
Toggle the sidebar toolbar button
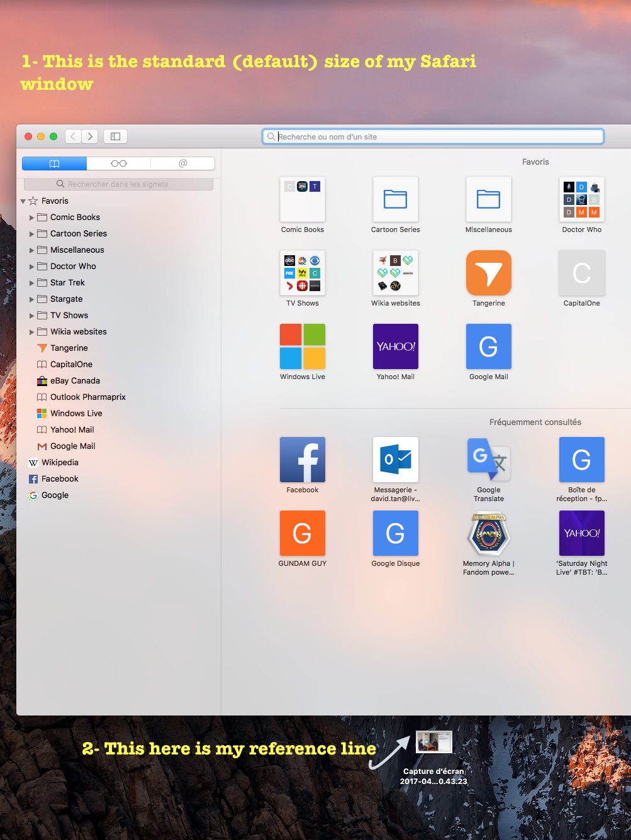pyautogui.click(x=116, y=136)
